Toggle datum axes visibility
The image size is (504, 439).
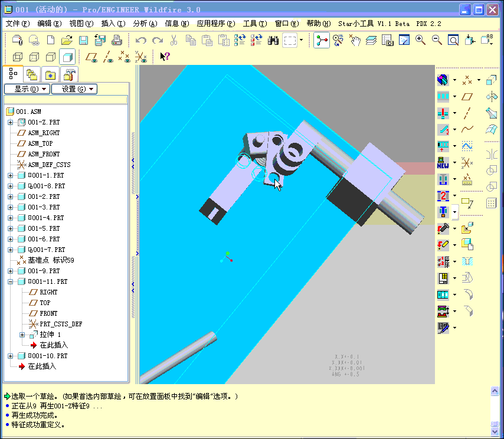(x=108, y=57)
